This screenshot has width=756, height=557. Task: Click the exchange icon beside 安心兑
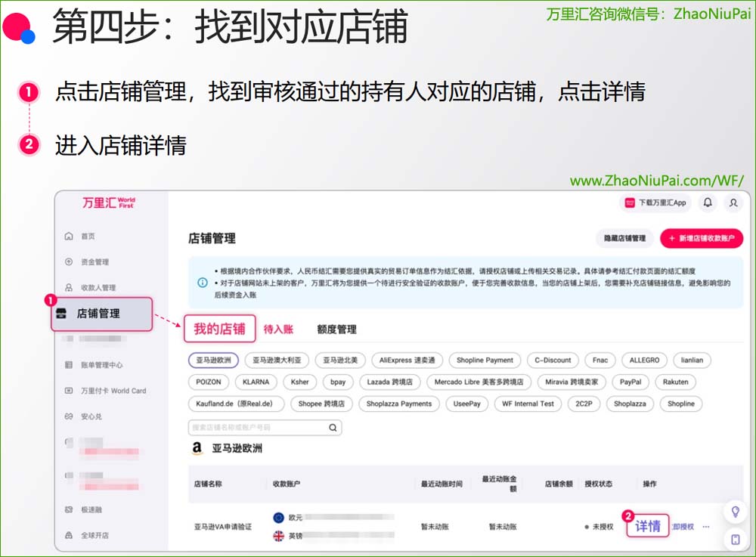click(x=69, y=416)
